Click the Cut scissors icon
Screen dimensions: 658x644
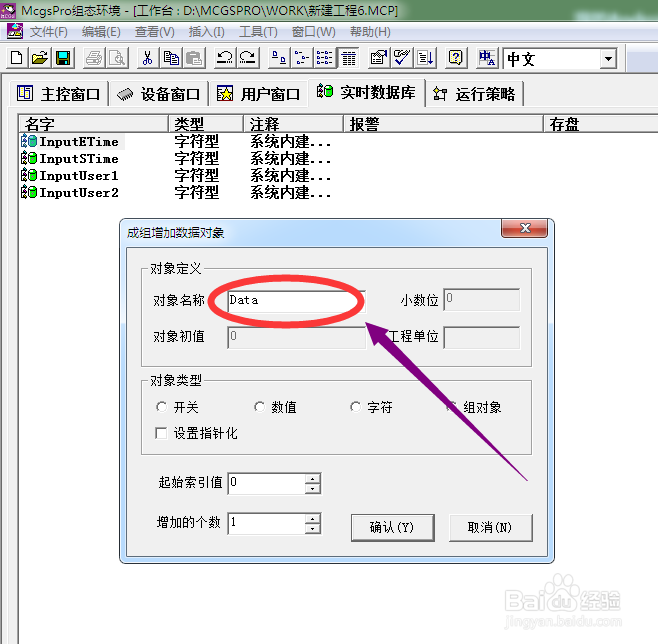click(x=148, y=58)
